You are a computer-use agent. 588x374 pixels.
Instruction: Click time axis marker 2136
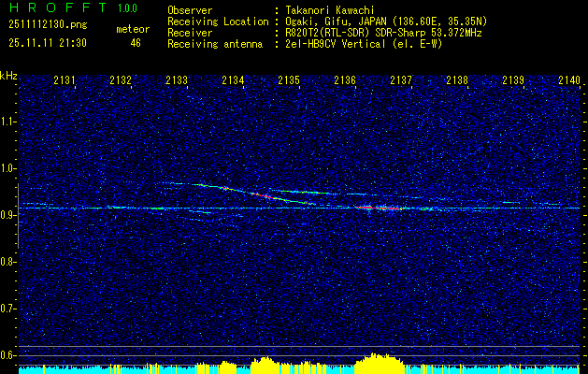pyautogui.click(x=345, y=79)
